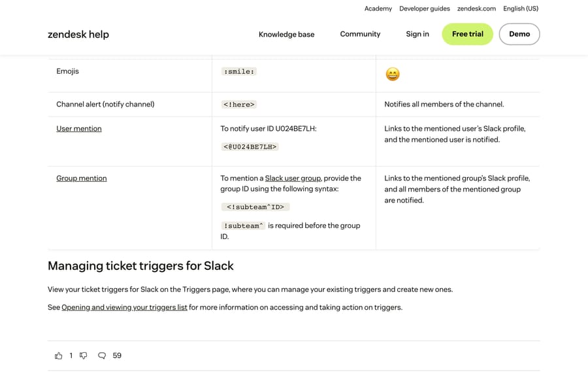Click 'To notify user ID U024BE7LH:' text

269,129
